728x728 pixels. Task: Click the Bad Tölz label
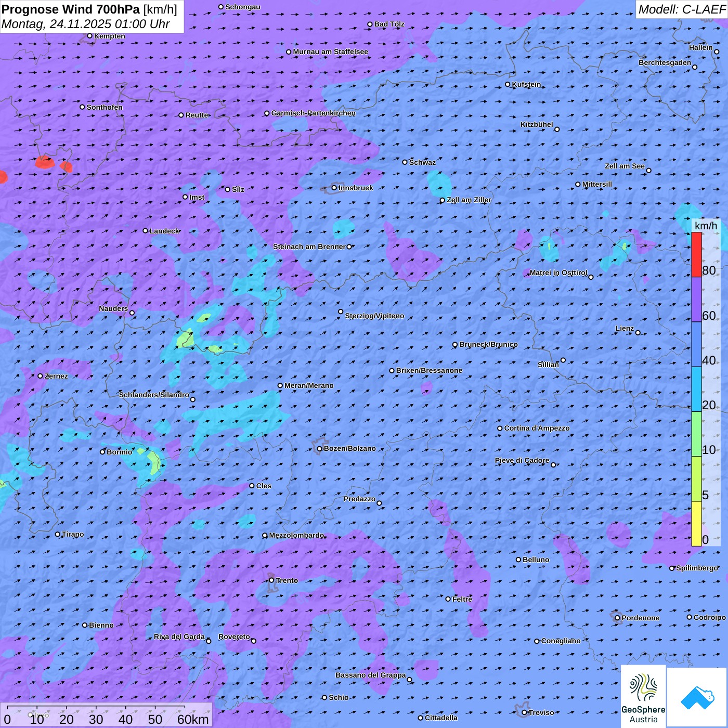pyautogui.click(x=389, y=24)
